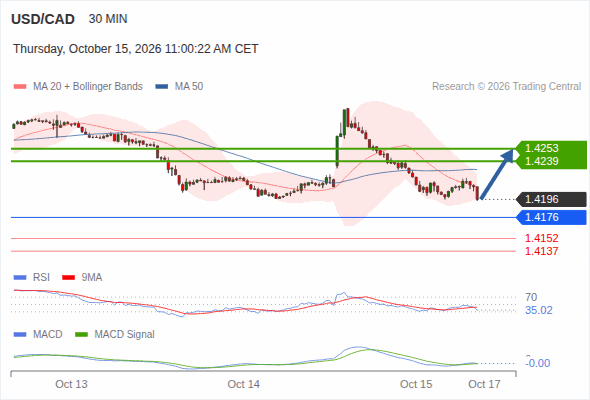Click the 30 MIN timeframe label
The image size is (590, 400).
108,19
